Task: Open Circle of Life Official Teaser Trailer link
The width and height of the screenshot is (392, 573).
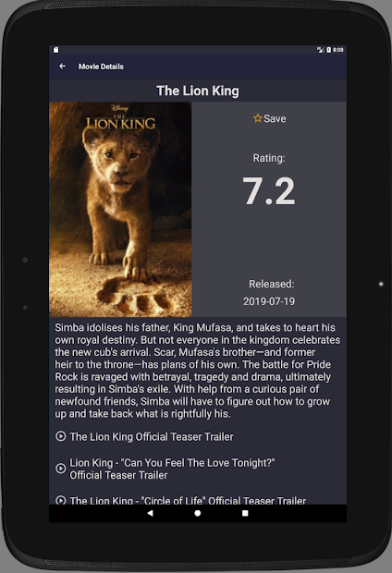Action: coord(188,500)
